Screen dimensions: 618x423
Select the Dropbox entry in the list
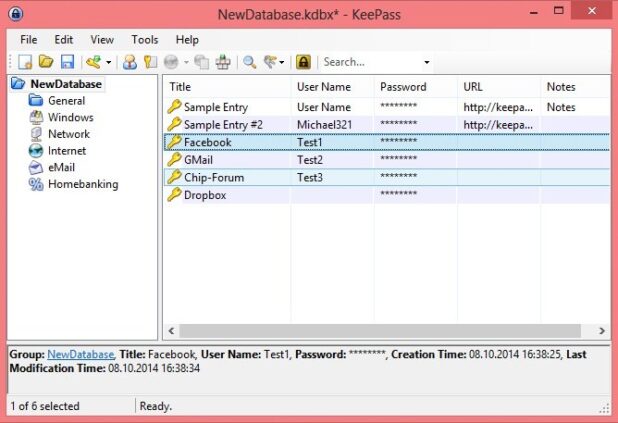204,195
